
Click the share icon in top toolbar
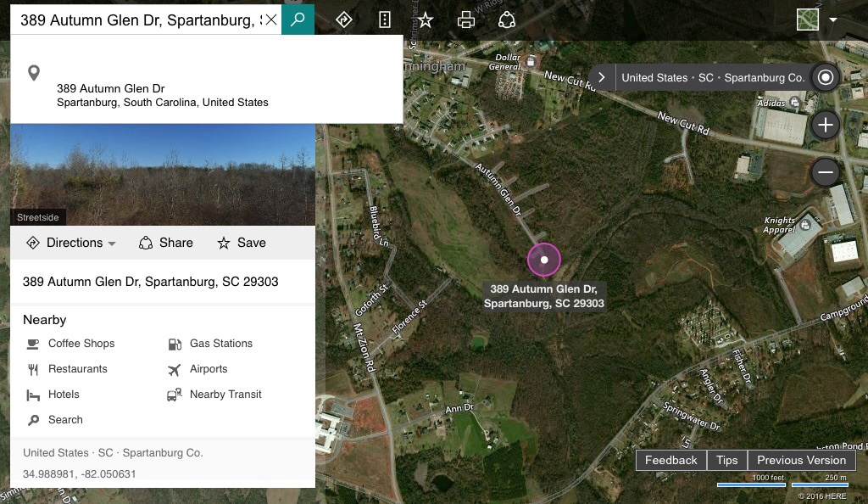[507, 20]
